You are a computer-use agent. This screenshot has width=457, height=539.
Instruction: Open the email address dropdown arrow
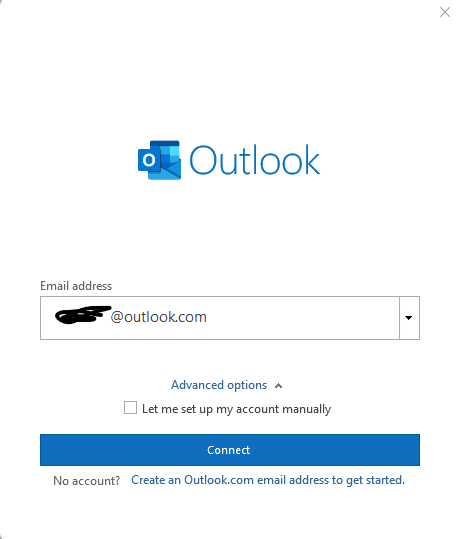(409, 318)
